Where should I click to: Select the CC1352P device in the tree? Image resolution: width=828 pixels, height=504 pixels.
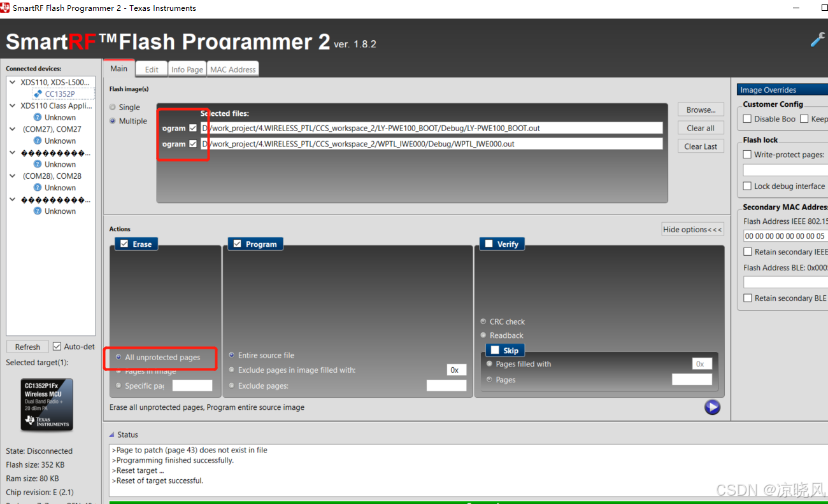tap(59, 94)
